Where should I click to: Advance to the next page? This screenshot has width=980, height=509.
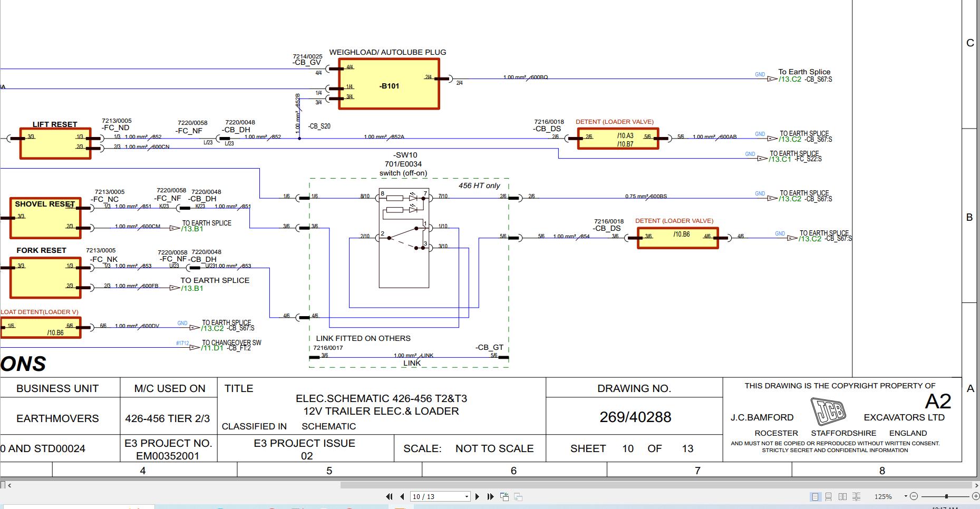point(477,496)
